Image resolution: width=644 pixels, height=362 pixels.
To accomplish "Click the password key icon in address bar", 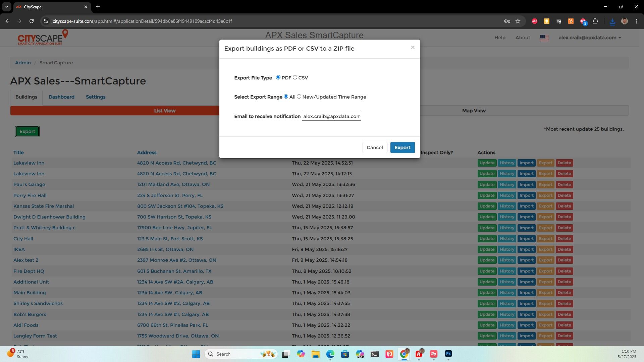I will click(507, 21).
